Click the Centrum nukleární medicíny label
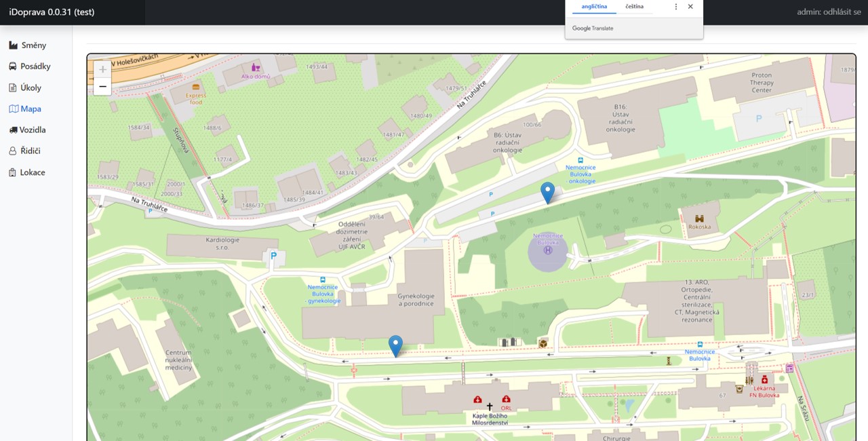The image size is (868, 441). (x=179, y=360)
